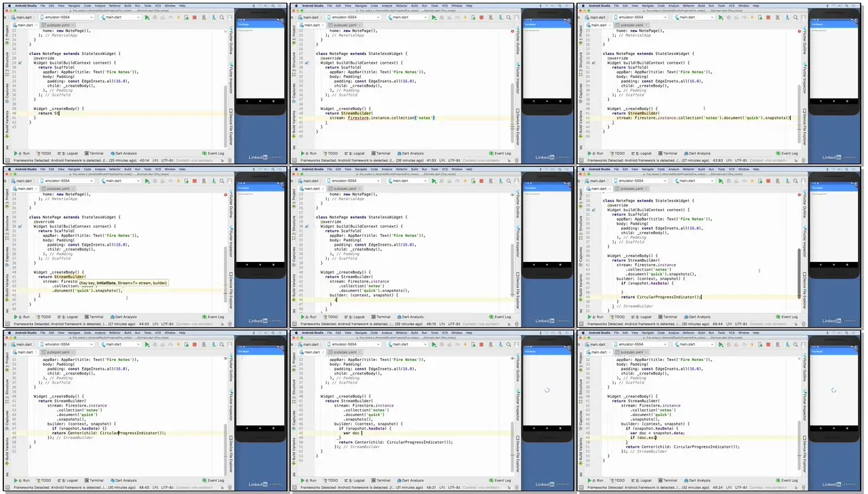
Task: Open the main.dart run configuration dropdown in the 40:14 frame
Action: coord(120,17)
